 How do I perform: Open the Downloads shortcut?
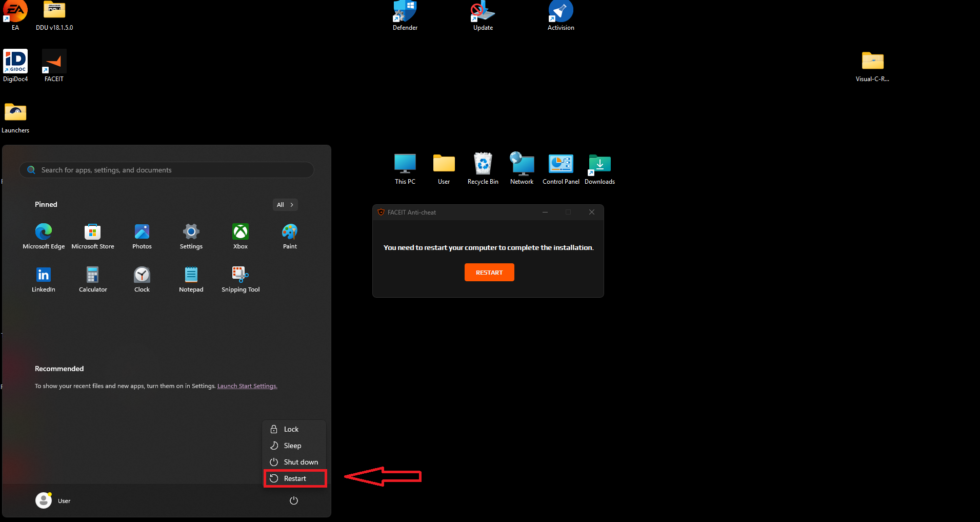coord(600,168)
